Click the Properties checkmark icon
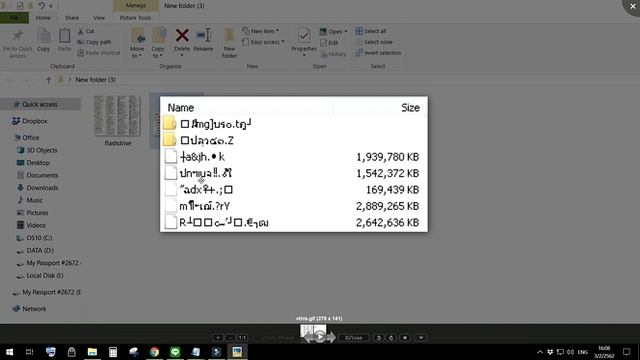Image resolution: width=640 pixels, height=360 pixels. click(304, 36)
